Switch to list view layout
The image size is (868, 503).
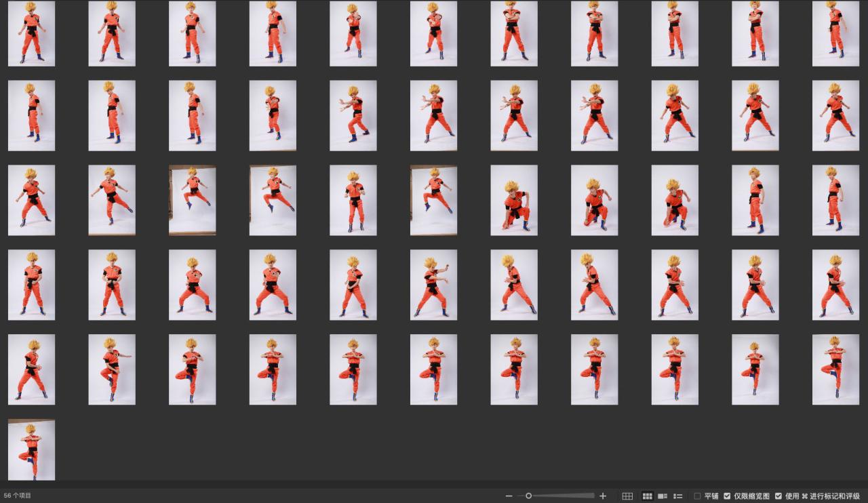pyautogui.click(x=677, y=496)
